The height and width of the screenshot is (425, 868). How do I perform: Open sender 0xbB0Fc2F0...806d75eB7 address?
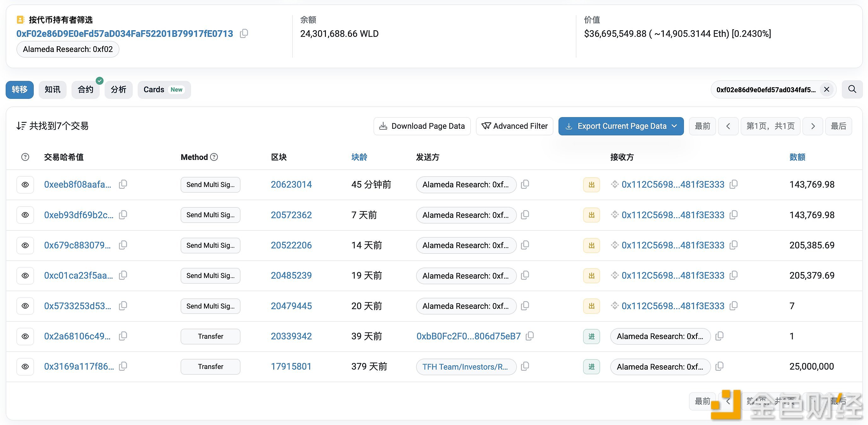coord(469,336)
